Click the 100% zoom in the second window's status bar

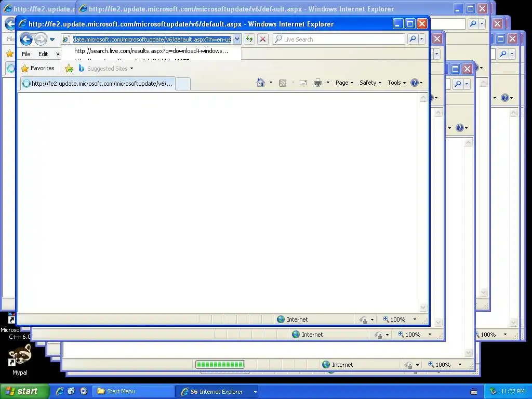(x=409, y=335)
